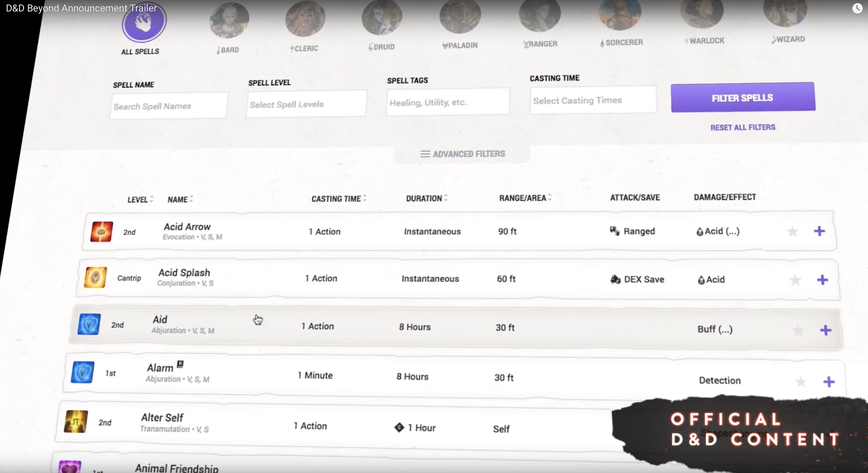Open the Bard class portrait

[229, 20]
